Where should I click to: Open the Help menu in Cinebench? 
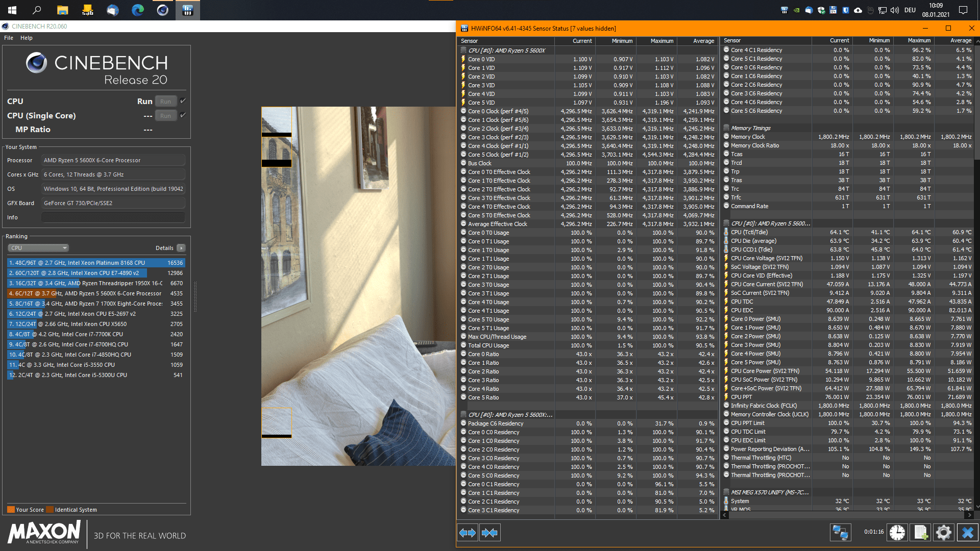point(27,38)
